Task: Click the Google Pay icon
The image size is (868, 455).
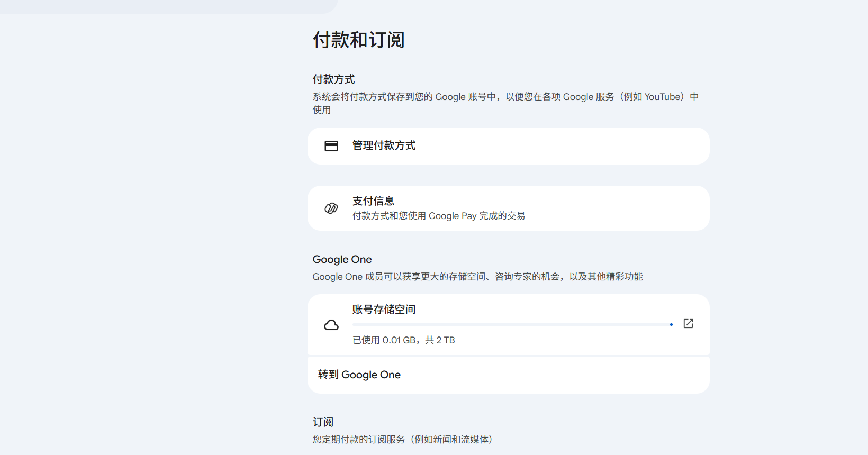Action: click(x=331, y=208)
